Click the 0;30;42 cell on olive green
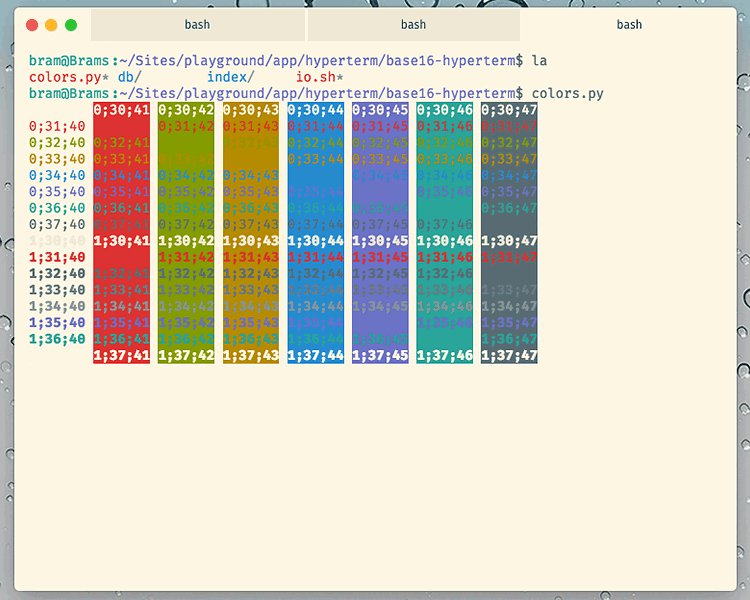Image resolution: width=750 pixels, height=600 pixels. click(x=186, y=110)
